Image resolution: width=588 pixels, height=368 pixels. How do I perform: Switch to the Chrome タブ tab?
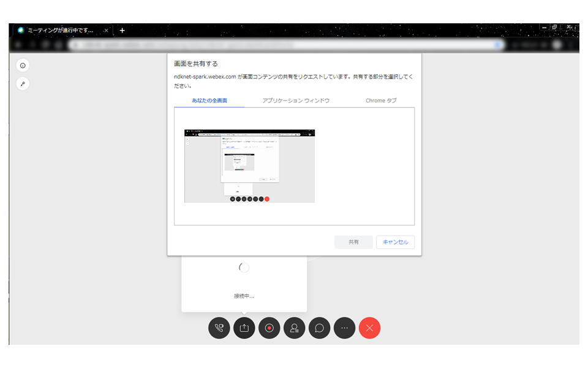point(381,100)
